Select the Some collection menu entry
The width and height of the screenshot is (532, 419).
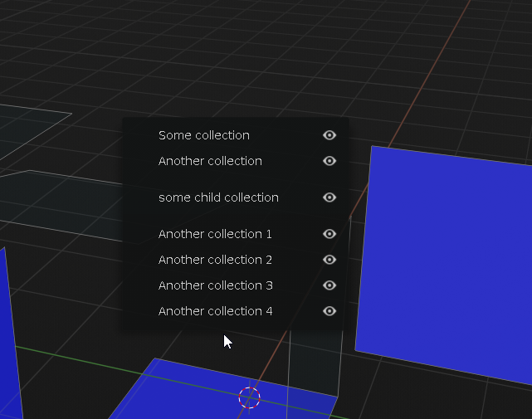point(204,135)
